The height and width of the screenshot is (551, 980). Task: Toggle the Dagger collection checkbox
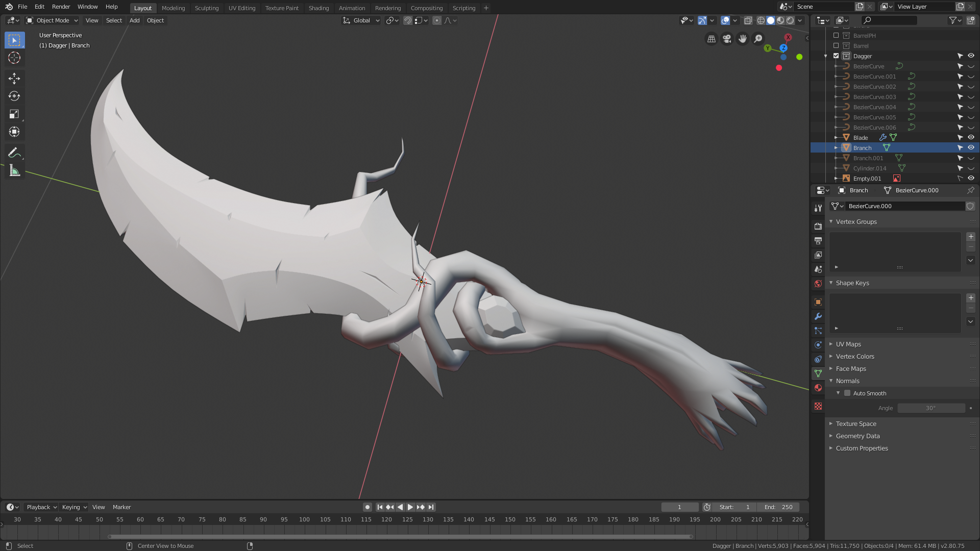coord(836,56)
